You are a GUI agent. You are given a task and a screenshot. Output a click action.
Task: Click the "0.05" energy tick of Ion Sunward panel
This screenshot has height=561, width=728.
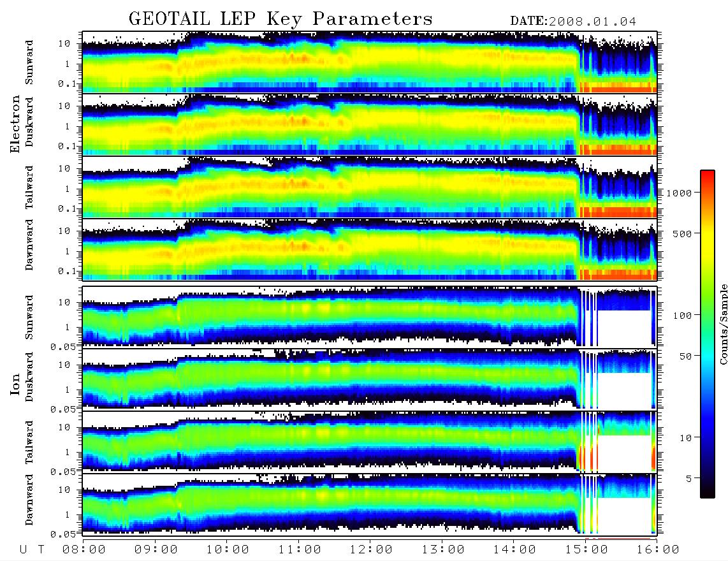click(63, 347)
